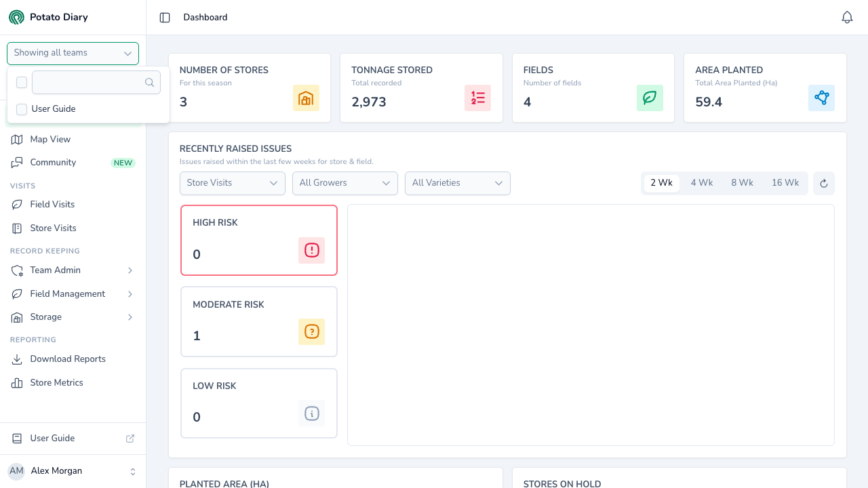Select the Low Risk card
The height and width of the screenshot is (488, 868).
[x=259, y=403]
